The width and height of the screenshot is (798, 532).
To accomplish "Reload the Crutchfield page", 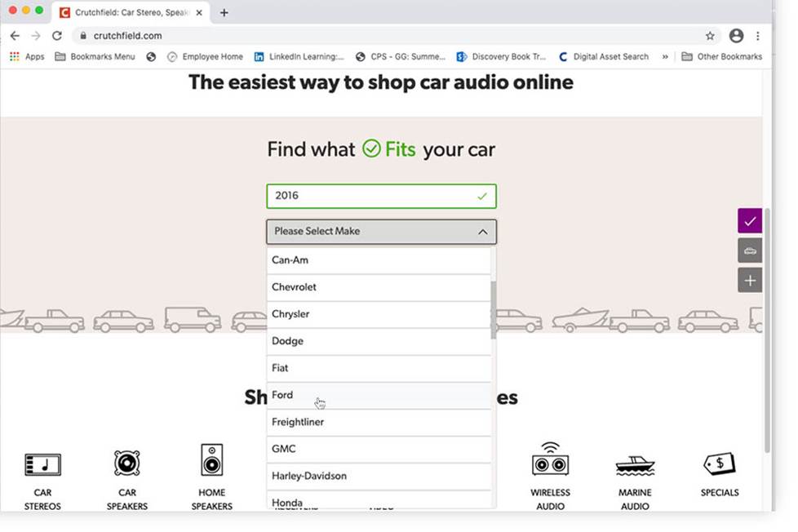I will (x=57, y=36).
